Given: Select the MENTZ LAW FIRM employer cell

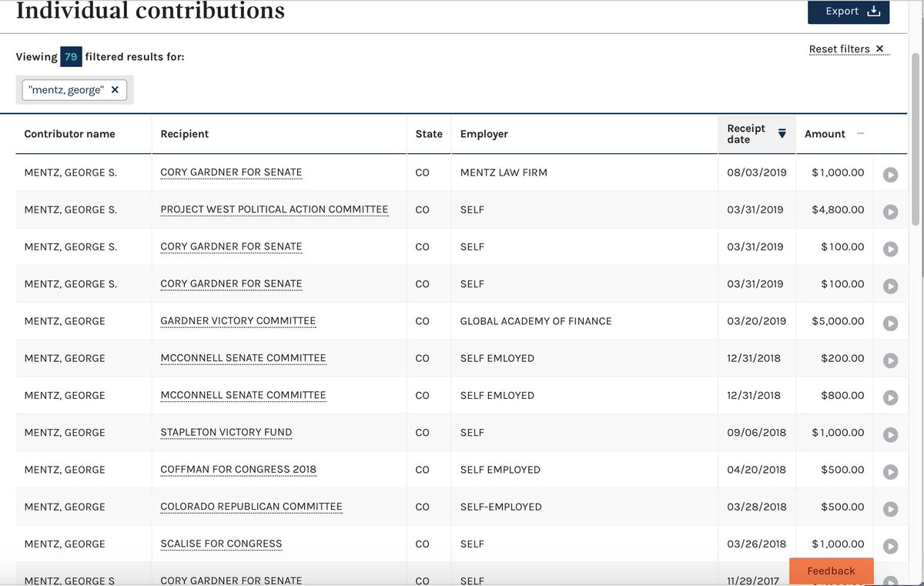Looking at the screenshot, I should 504,172.
